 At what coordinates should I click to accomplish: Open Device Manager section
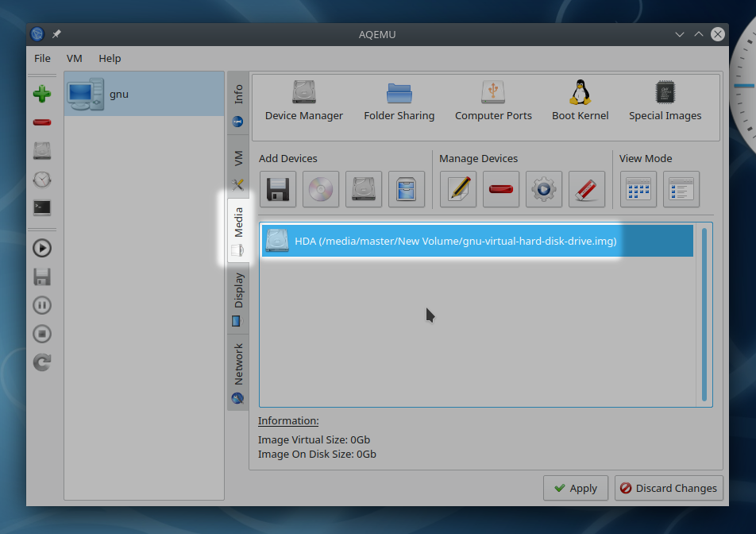(x=303, y=101)
